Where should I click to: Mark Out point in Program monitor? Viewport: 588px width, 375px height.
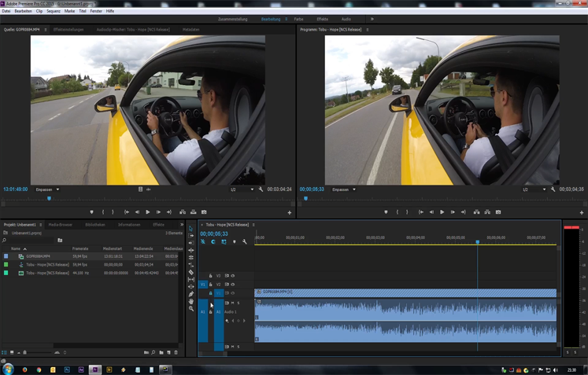click(x=407, y=212)
